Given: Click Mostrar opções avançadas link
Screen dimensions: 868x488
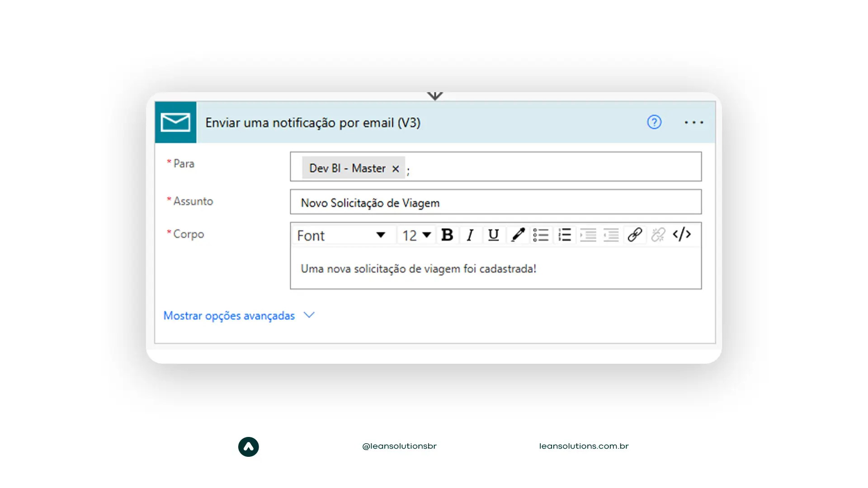Looking at the screenshot, I should tap(229, 315).
